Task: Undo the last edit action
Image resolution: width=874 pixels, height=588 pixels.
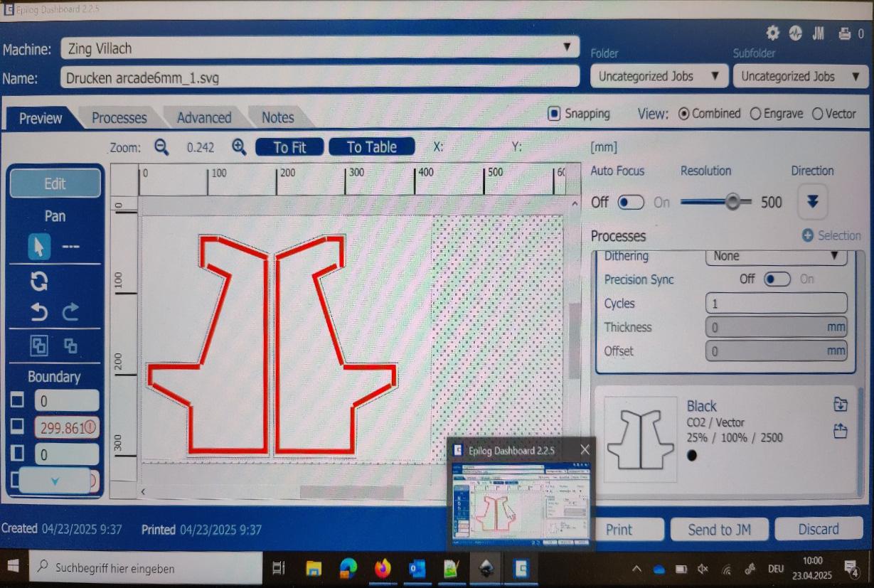Action: pos(39,312)
